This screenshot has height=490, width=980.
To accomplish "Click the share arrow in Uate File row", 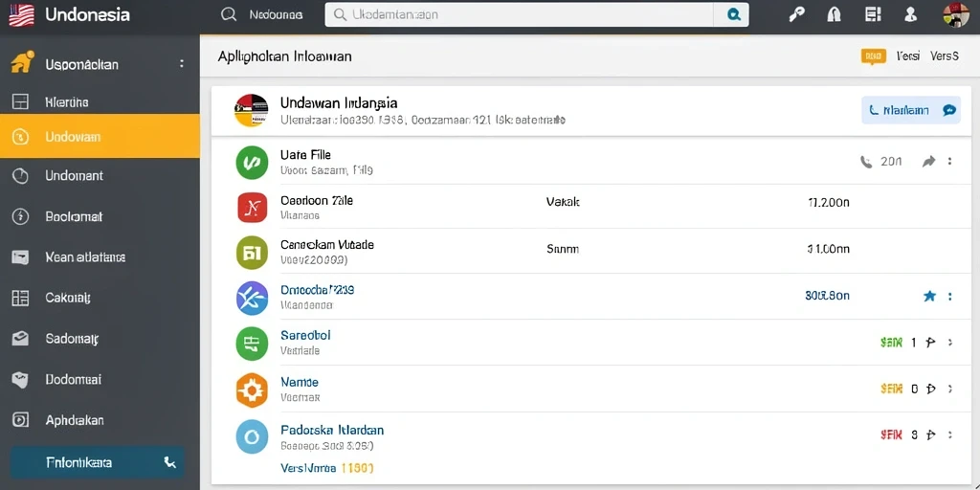I will (928, 162).
